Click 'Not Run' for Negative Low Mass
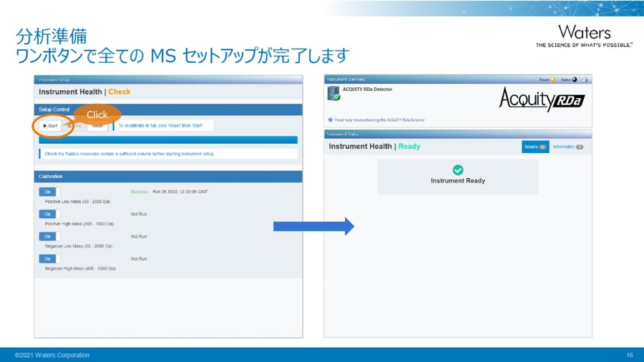This screenshot has width=644, height=362. tap(139, 236)
